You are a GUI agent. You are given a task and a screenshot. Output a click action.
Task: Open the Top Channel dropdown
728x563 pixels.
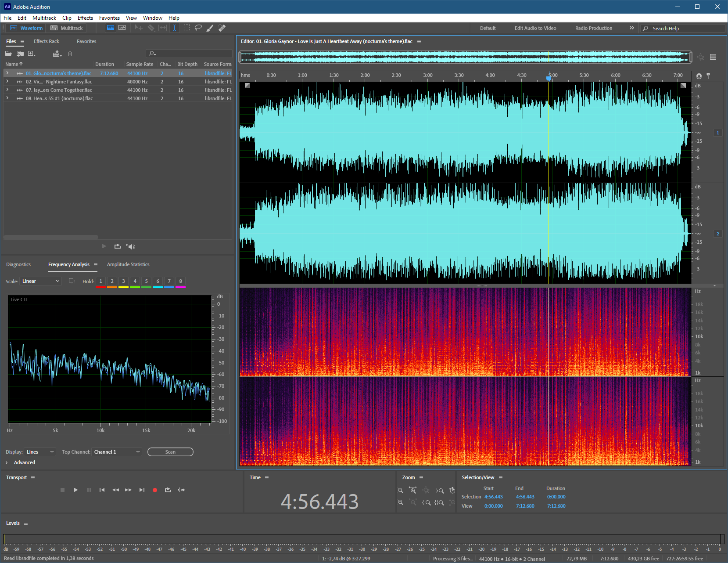click(x=117, y=452)
